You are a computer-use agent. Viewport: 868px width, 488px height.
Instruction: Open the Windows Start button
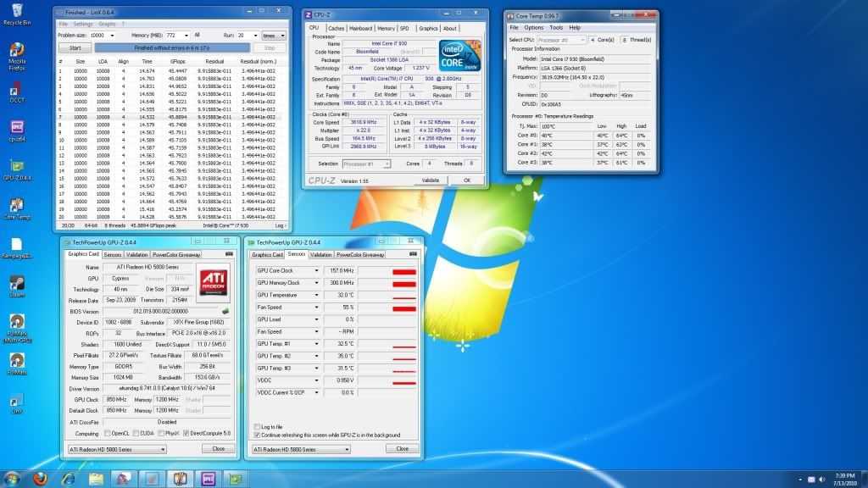(x=12, y=479)
